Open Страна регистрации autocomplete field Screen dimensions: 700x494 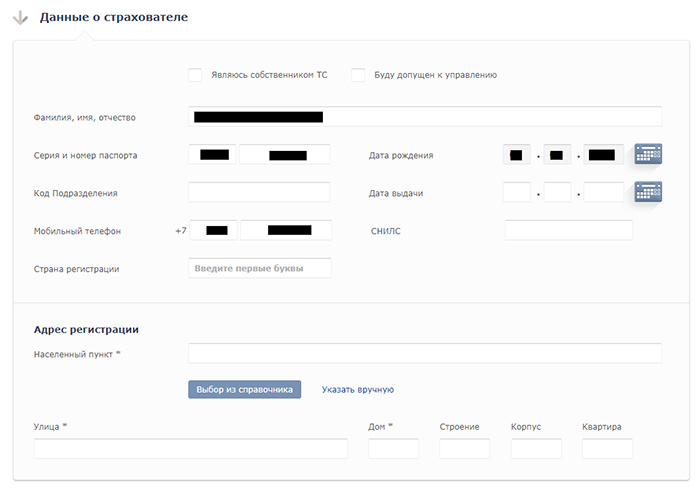point(260,268)
